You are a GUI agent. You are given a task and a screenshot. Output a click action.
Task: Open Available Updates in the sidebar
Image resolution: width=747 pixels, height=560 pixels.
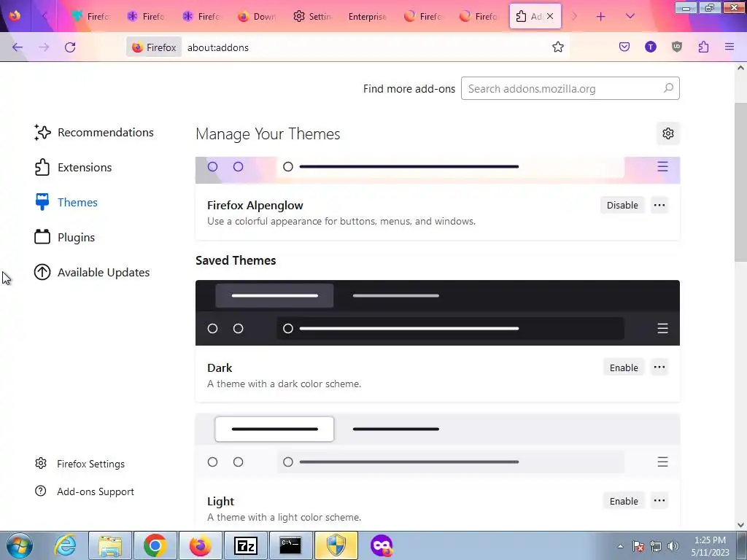pos(92,273)
